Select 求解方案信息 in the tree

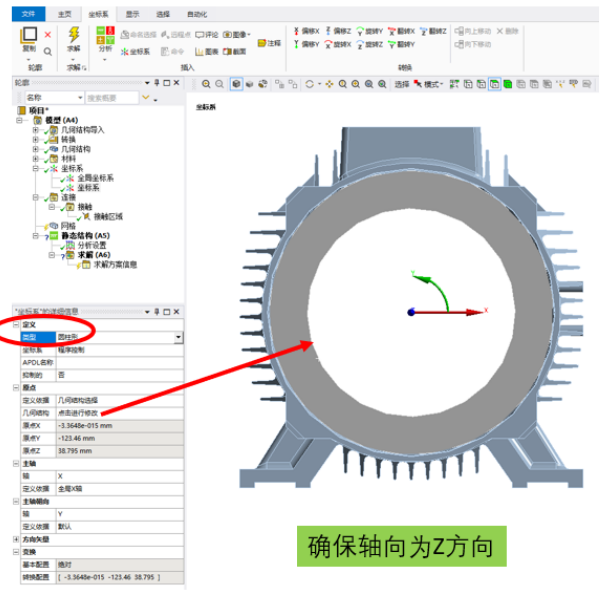click(115, 265)
